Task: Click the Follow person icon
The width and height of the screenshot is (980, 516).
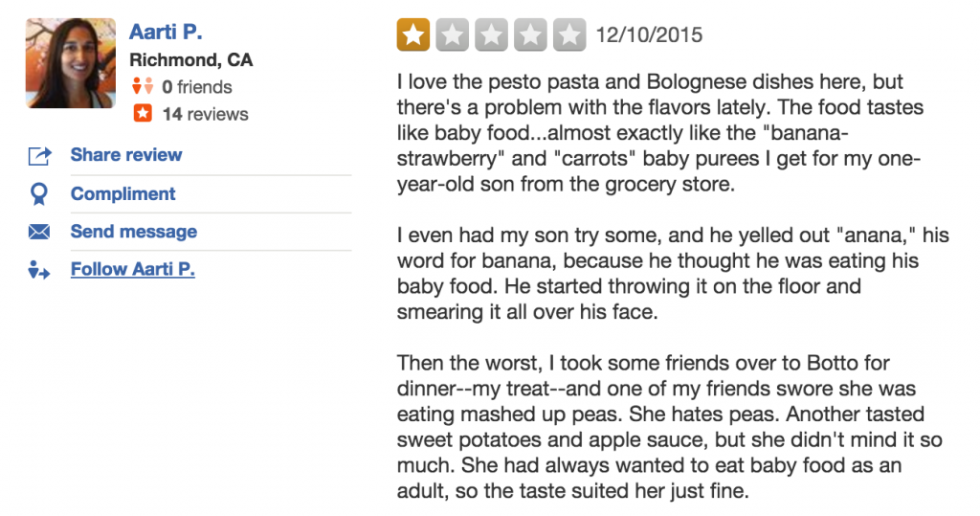Action: click(39, 271)
